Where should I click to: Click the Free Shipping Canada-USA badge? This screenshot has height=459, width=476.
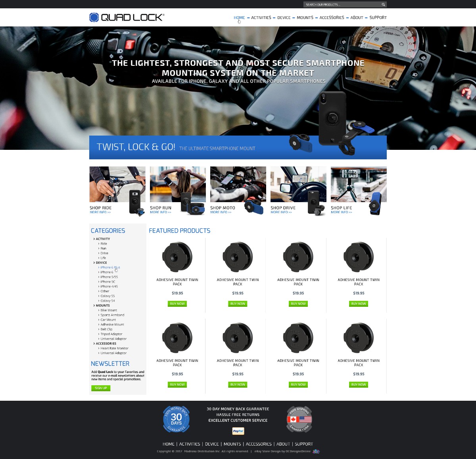point(299,419)
